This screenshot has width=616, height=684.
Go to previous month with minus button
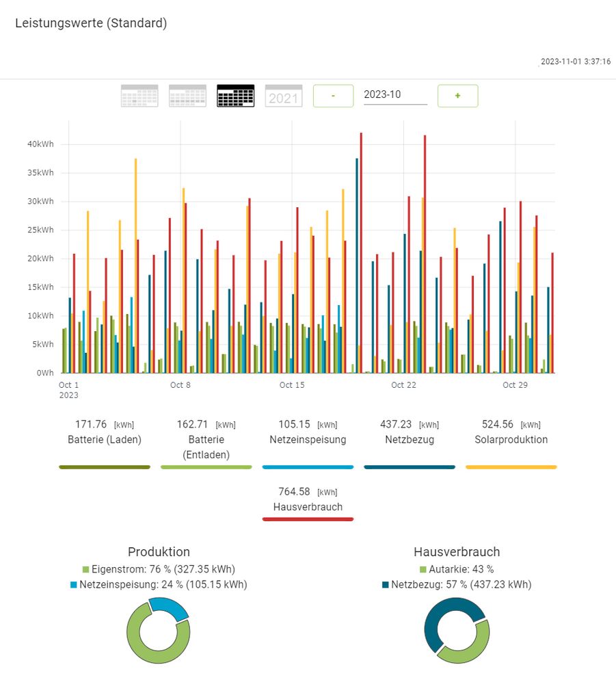click(x=333, y=96)
